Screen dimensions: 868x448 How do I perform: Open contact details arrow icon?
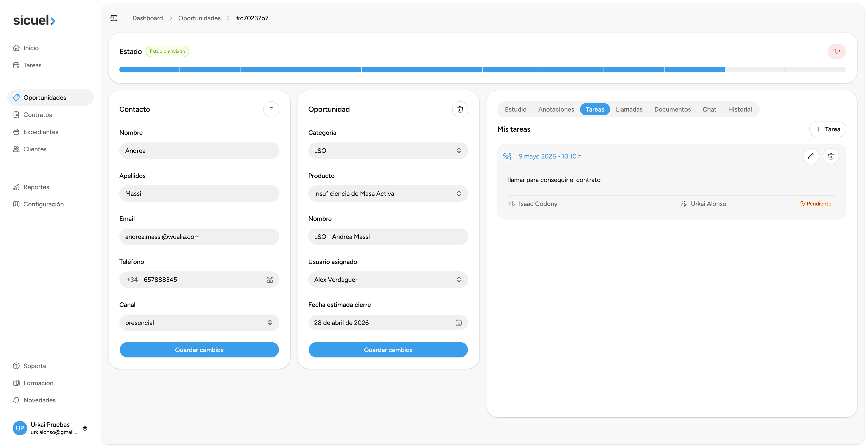click(x=271, y=109)
